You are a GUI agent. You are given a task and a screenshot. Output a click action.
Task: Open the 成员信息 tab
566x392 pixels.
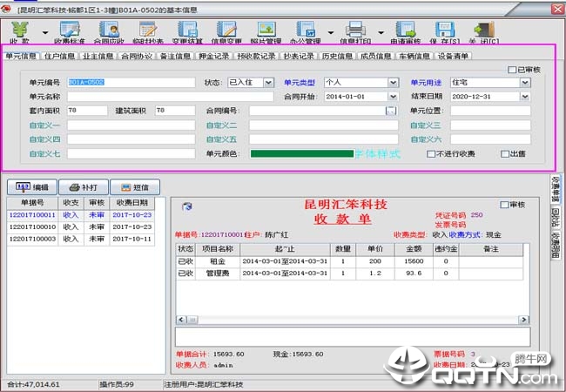(x=376, y=56)
